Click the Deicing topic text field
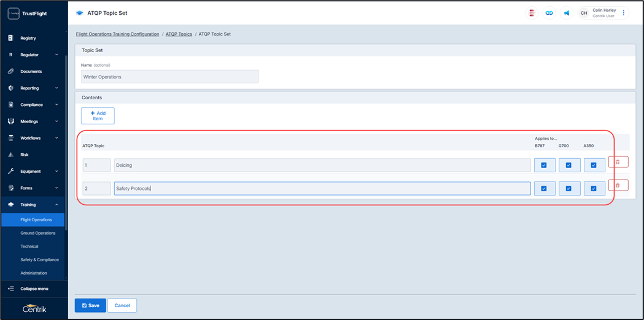The width and height of the screenshot is (644, 320). click(322, 166)
